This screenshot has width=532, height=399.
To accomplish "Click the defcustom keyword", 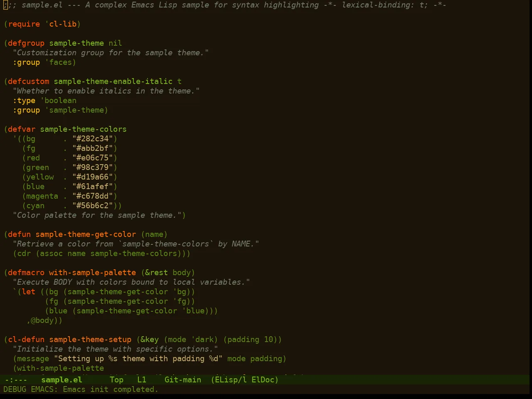I will tap(29, 81).
